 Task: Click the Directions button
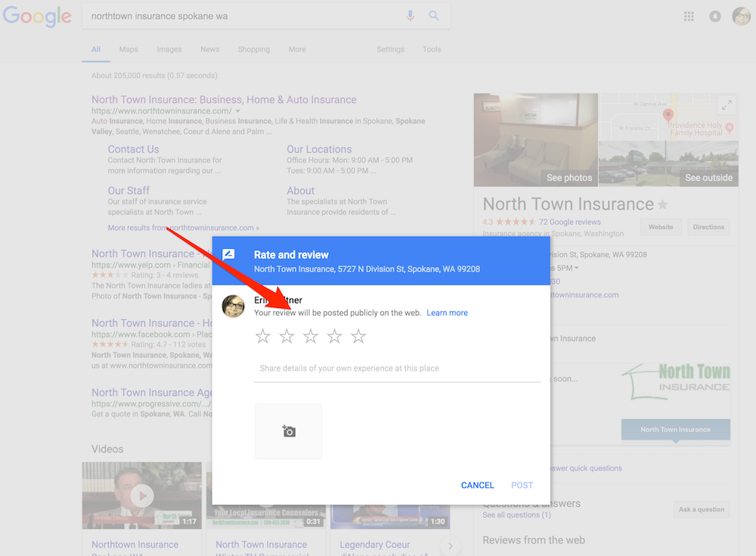(708, 227)
